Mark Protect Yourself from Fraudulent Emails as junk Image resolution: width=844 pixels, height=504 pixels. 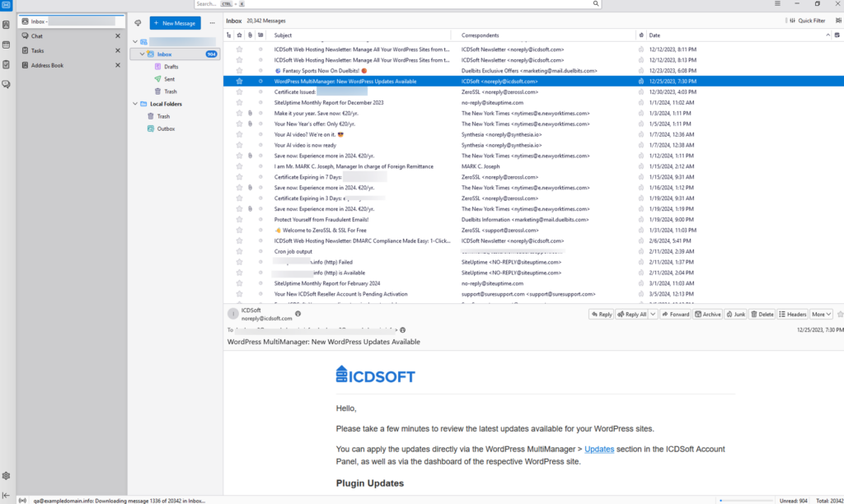(x=641, y=219)
